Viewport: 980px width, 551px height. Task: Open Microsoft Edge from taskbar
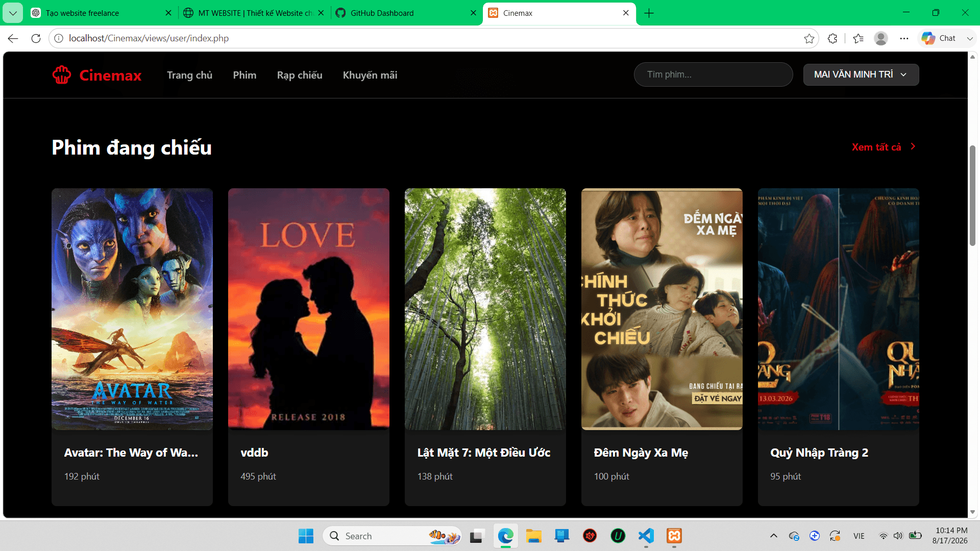(x=505, y=536)
